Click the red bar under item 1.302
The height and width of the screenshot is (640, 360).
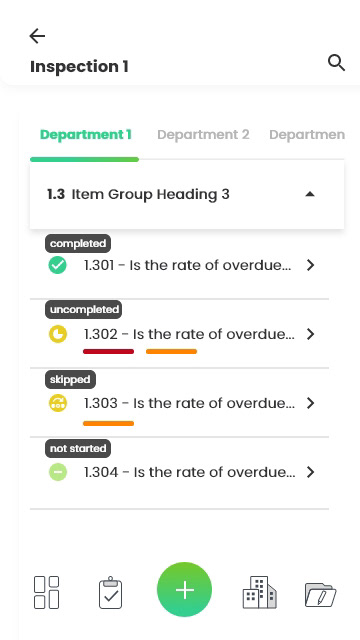coord(108,351)
